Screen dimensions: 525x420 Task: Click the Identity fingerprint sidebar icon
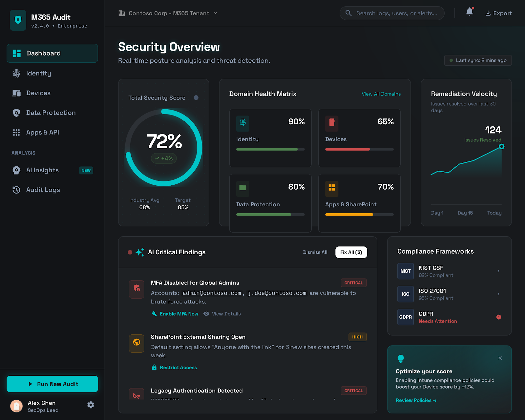click(x=16, y=73)
